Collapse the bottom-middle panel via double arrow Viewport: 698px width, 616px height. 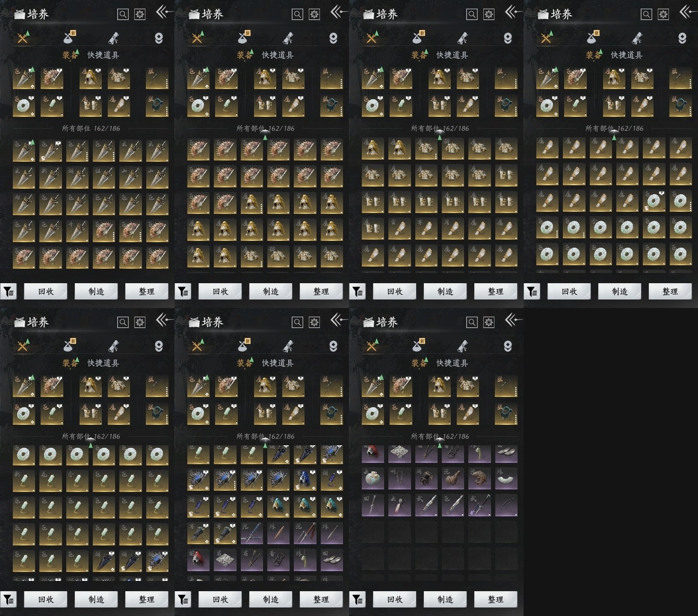click(339, 320)
